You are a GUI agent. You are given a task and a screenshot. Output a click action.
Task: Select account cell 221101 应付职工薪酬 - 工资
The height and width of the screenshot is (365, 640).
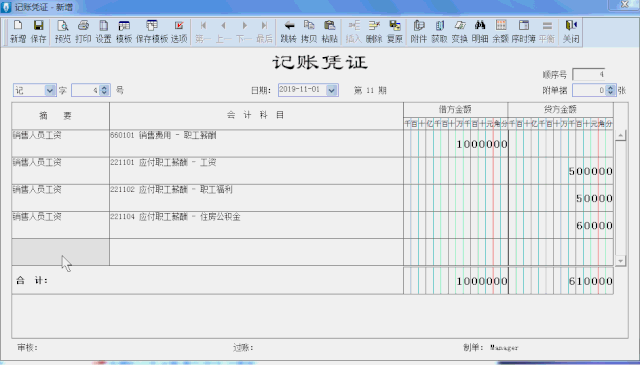click(x=256, y=171)
